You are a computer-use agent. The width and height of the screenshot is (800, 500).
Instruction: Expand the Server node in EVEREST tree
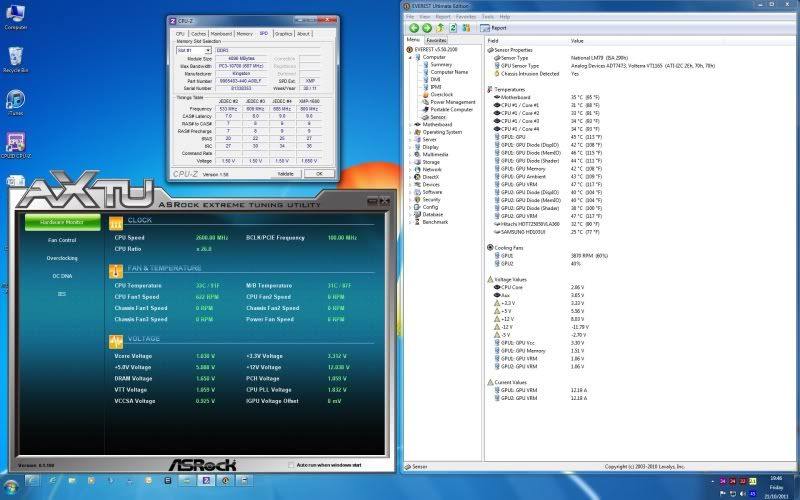coord(410,139)
